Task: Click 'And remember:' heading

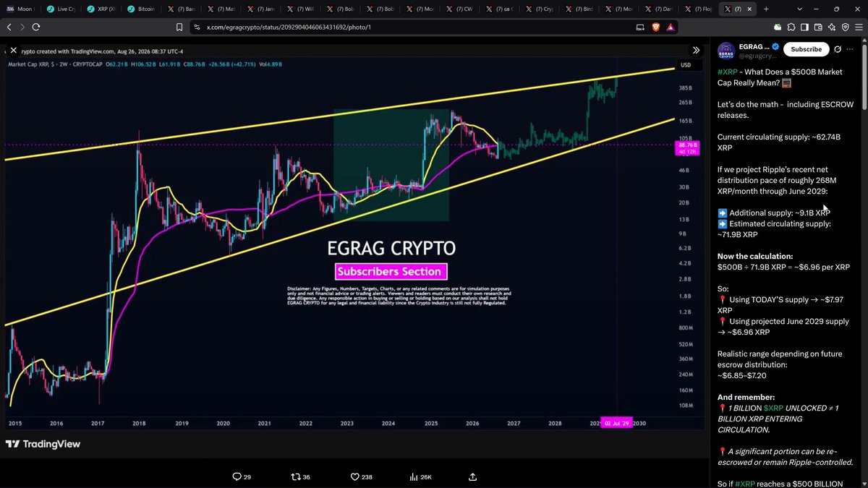Action: 746,397
